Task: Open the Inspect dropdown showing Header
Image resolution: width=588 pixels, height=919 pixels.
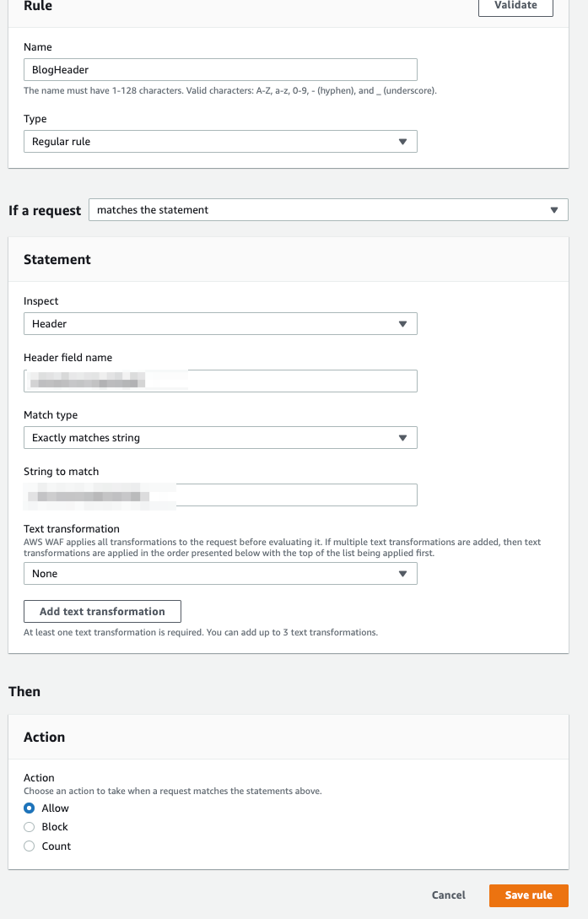Action: pos(220,323)
